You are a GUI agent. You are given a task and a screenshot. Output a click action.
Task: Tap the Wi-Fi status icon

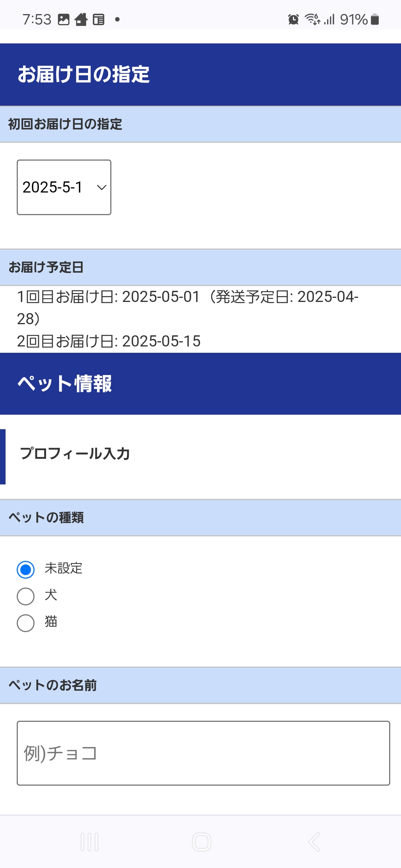(x=312, y=19)
